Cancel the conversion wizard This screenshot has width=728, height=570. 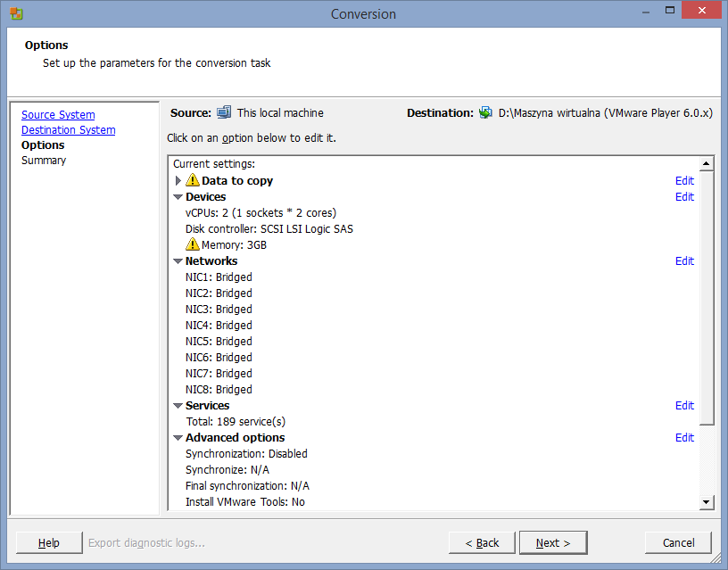pyautogui.click(x=678, y=542)
